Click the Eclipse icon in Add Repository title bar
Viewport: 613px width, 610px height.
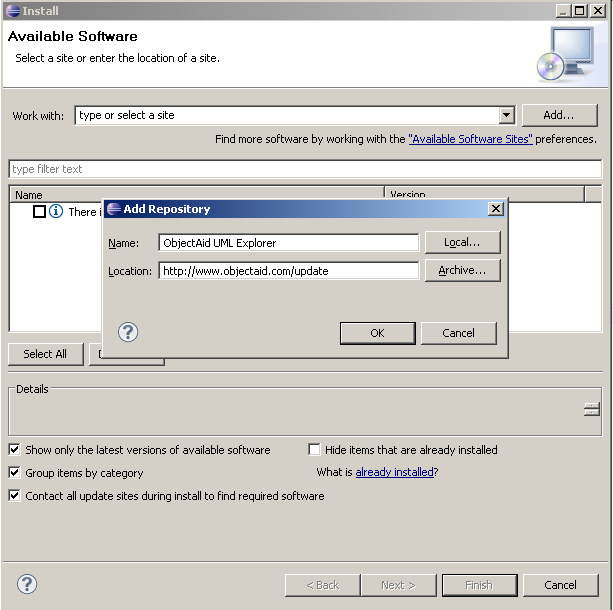pyautogui.click(x=113, y=209)
